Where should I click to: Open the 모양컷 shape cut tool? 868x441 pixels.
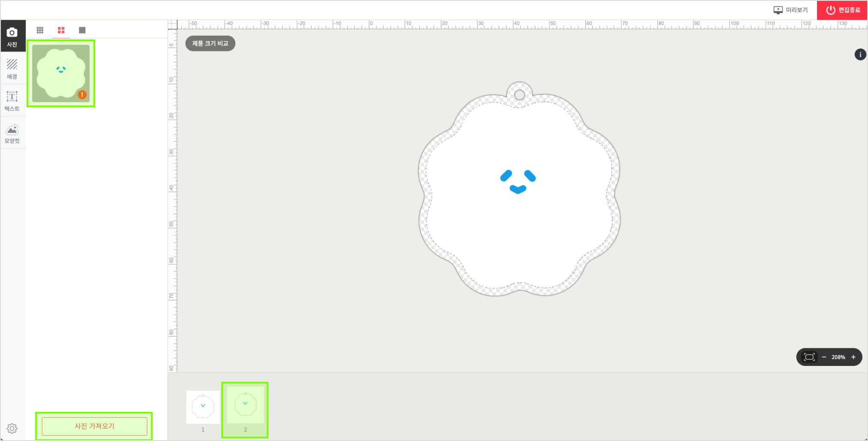tap(12, 133)
